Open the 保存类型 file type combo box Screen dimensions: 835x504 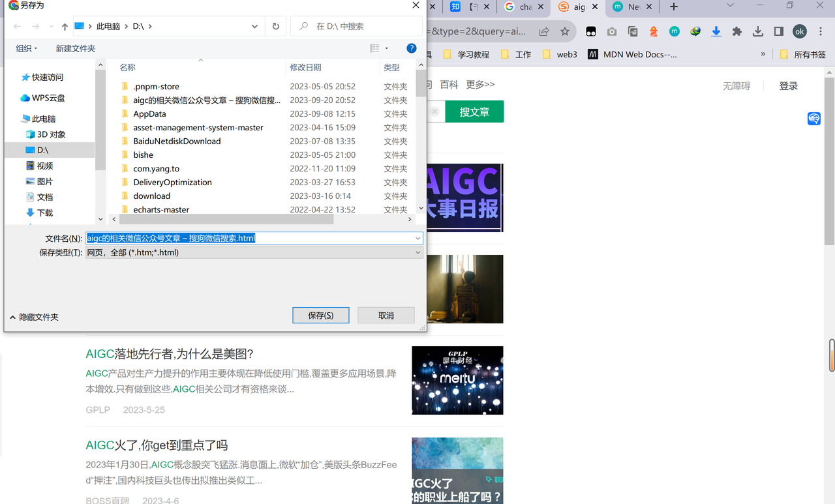click(x=254, y=252)
